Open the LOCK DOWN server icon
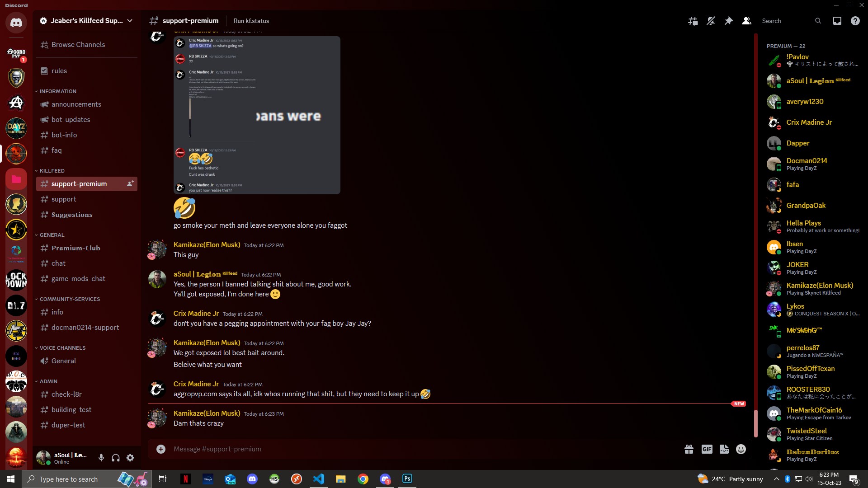The height and width of the screenshot is (488, 868). point(16,280)
